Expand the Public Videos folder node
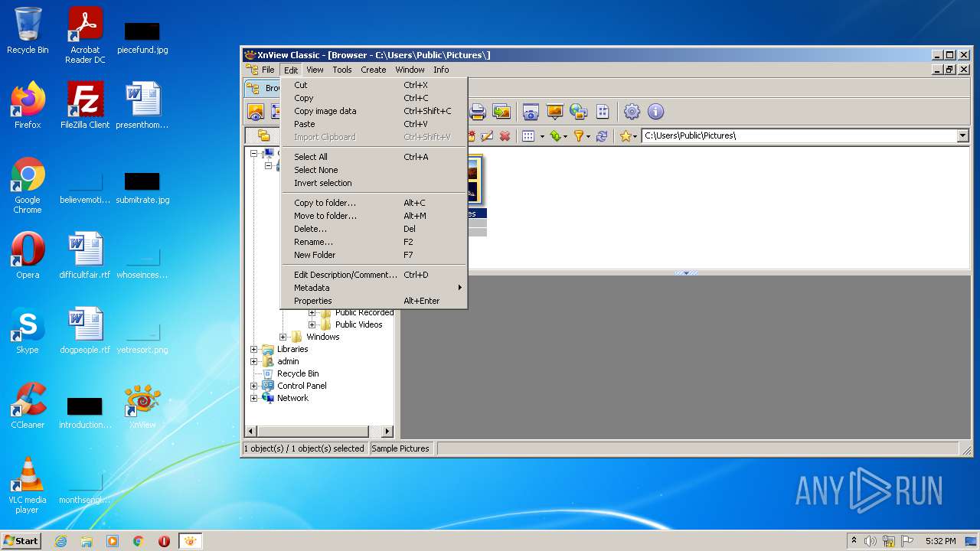980x551 pixels. [x=312, y=324]
